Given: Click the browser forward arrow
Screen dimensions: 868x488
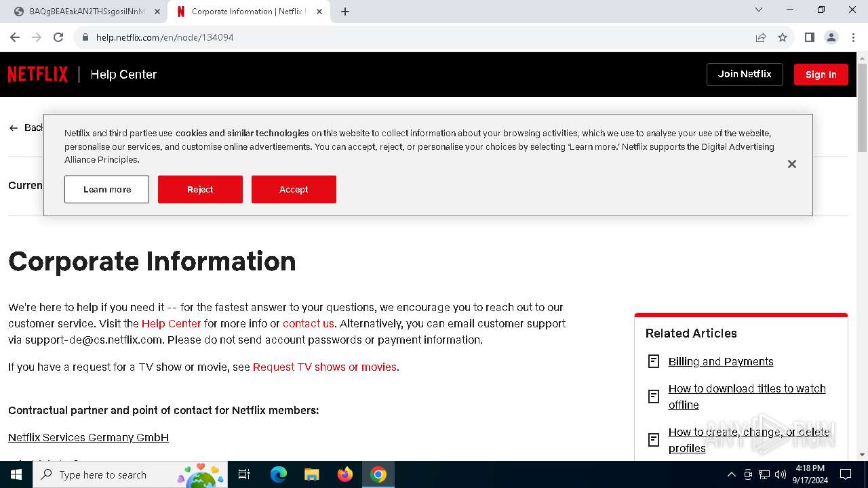Looking at the screenshot, I should pos(37,37).
